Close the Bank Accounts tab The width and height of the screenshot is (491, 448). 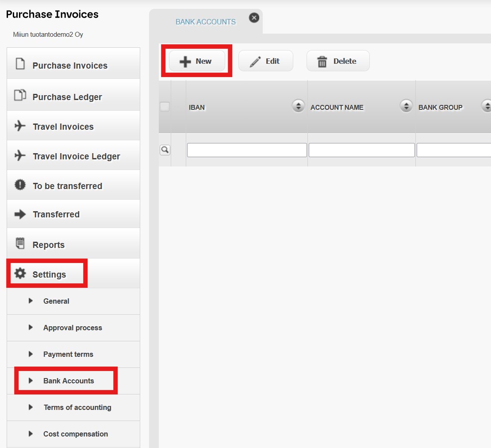pos(254,18)
